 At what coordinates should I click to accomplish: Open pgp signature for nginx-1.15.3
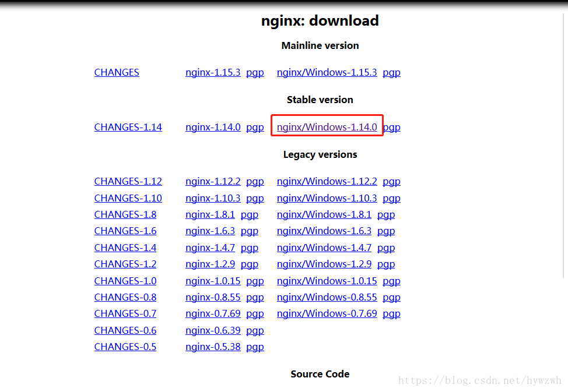(255, 73)
